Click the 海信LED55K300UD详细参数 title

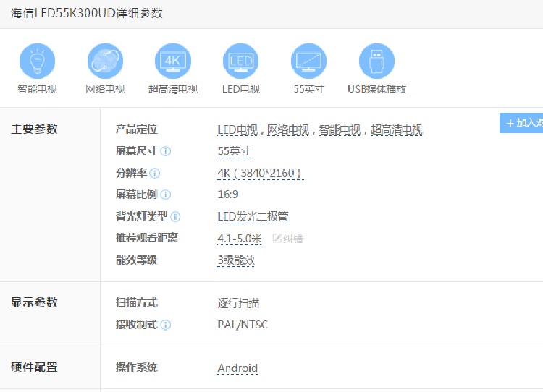tap(87, 13)
